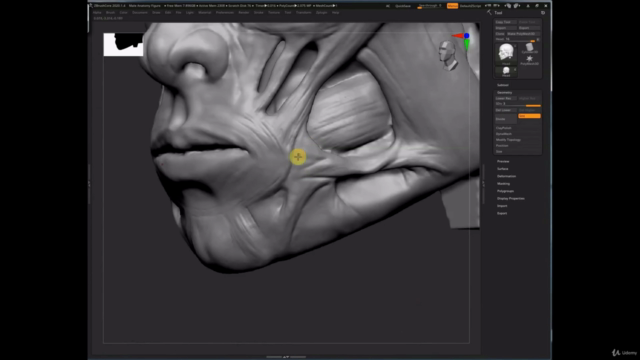Click the Export button beside Import
The width and height of the screenshot is (640, 360).
[x=529, y=28]
